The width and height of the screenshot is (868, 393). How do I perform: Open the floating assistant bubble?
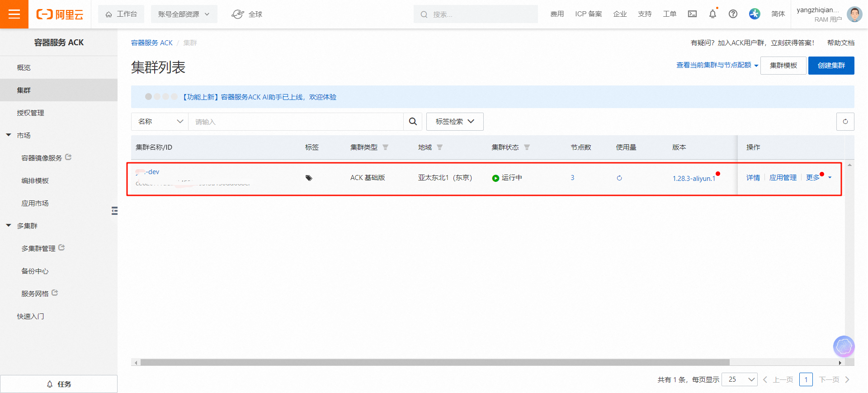pos(844,346)
